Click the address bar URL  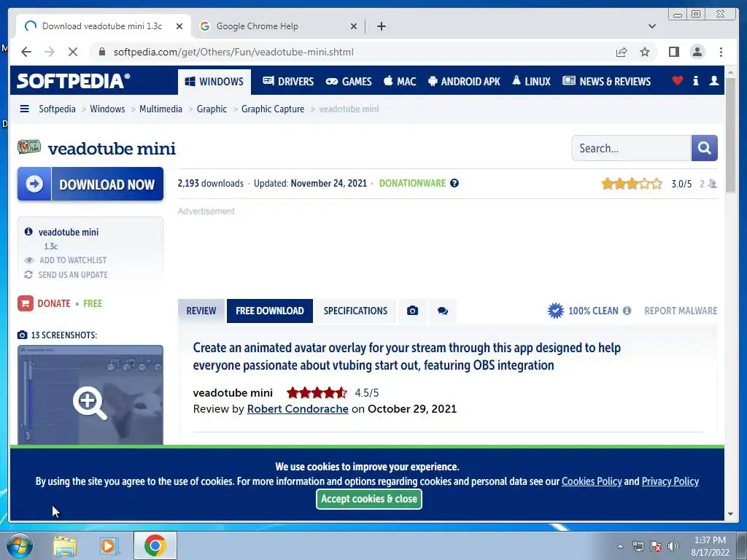(233, 52)
